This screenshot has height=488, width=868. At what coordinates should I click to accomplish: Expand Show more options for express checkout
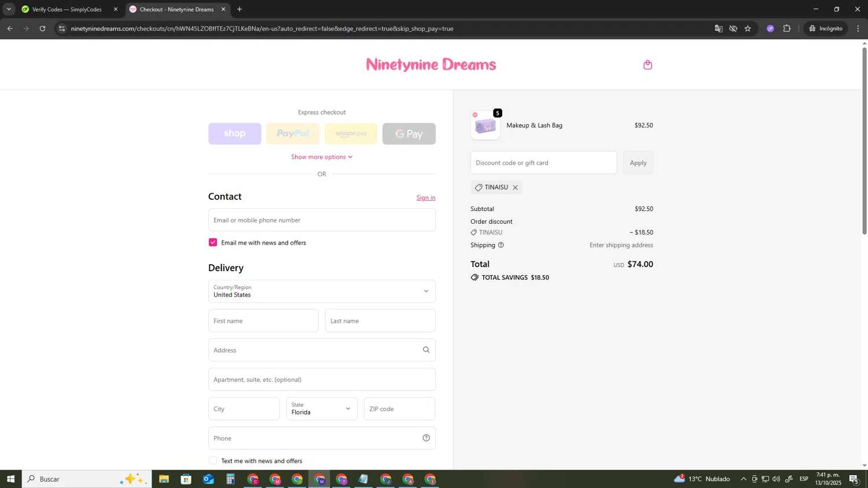pos(322,157)
